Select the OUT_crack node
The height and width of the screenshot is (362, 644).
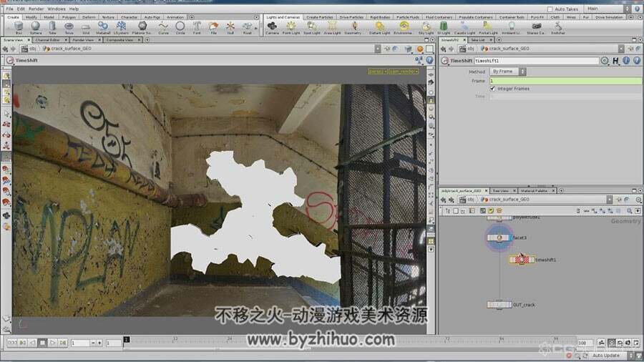(x=499, y=305)
